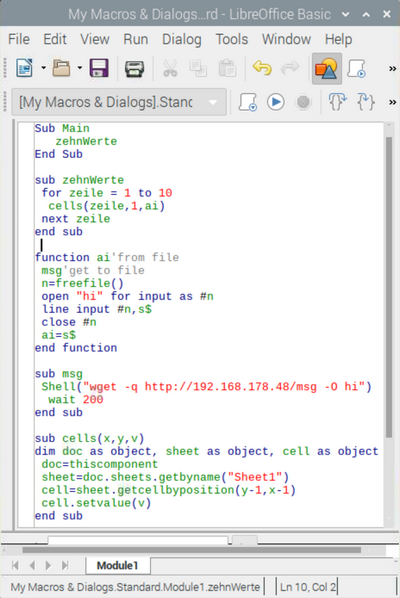This screenshot has height=598, width=400.
Task: Click the line 'n=freefile()'
Action: point(82,283)
